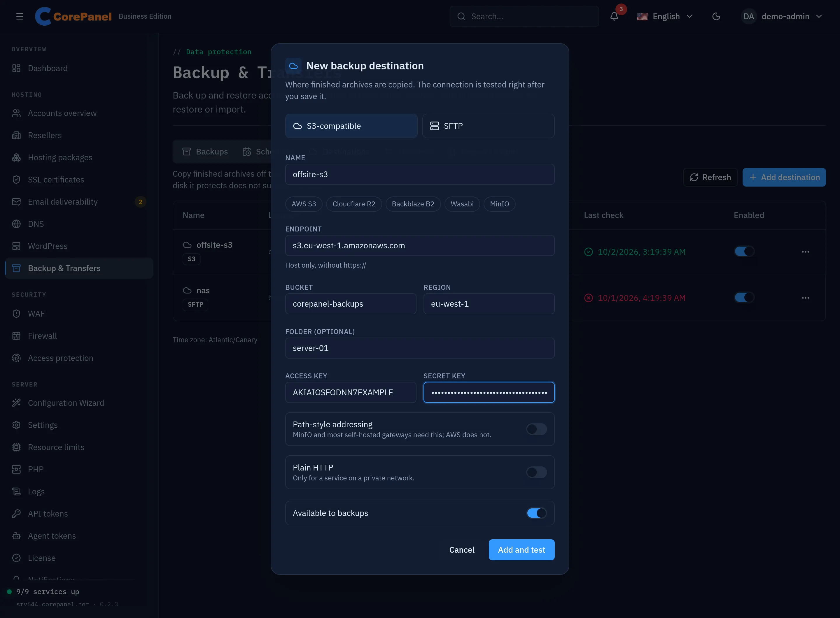
Task: Switch to the Backups tab
Action: (x=205, y=152)
